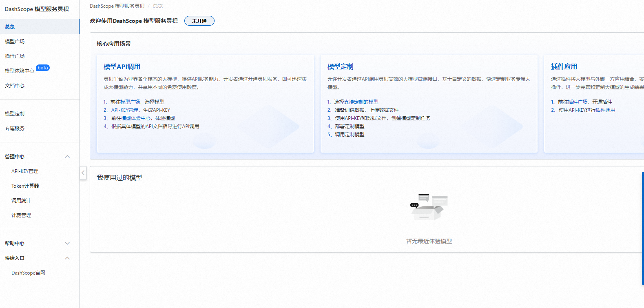Screen dimensions: 644x308
Task: Click the 插件应用 card title
Action: (564, 66)
